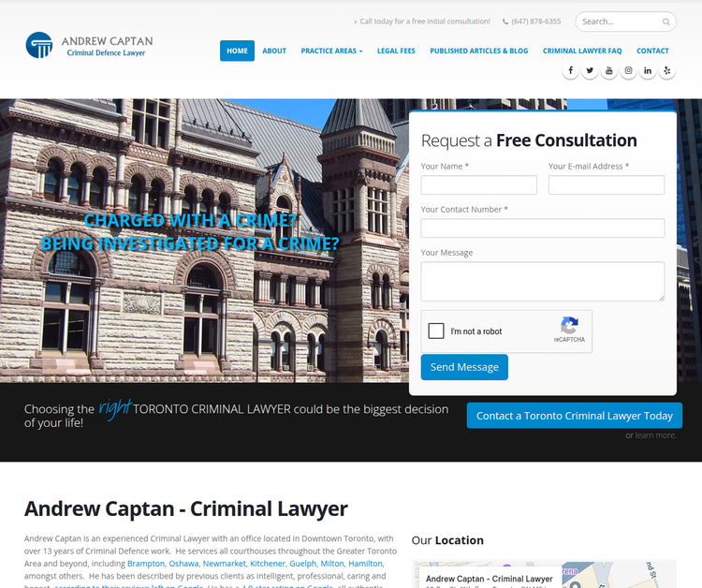
Task: Click the phone icon beside the number
Action: click(x=505, y=22)
